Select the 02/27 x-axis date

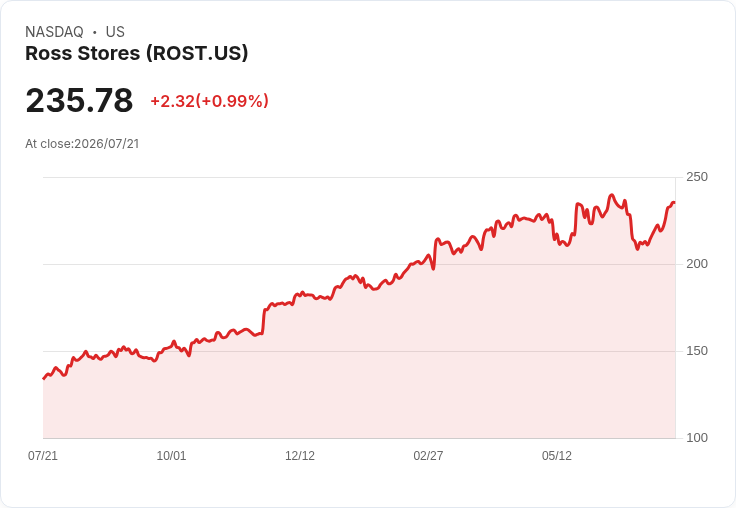(x=428, y=455)
